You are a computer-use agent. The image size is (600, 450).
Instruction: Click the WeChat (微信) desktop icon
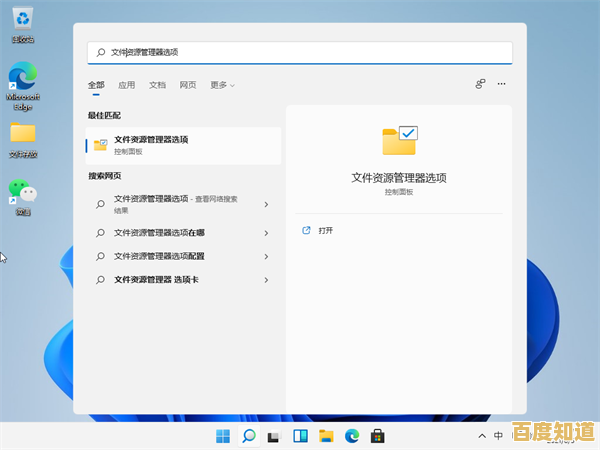coord(22,195)
